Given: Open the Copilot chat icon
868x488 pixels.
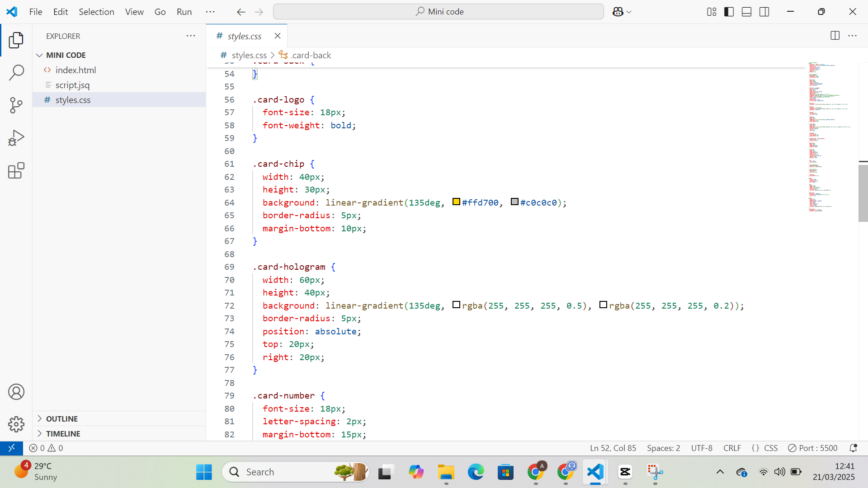Looking at the screenshot, I should click(x=618, y=12).
